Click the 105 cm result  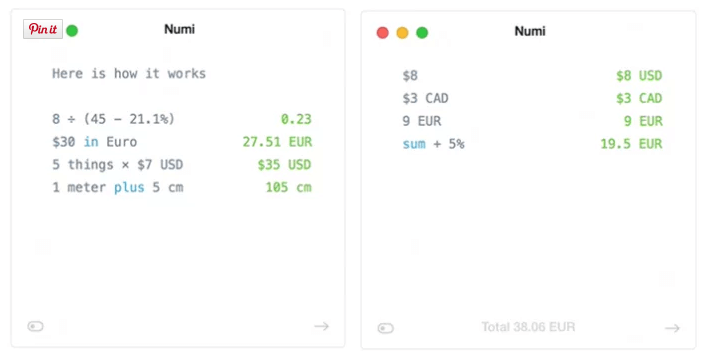[288, 187]
